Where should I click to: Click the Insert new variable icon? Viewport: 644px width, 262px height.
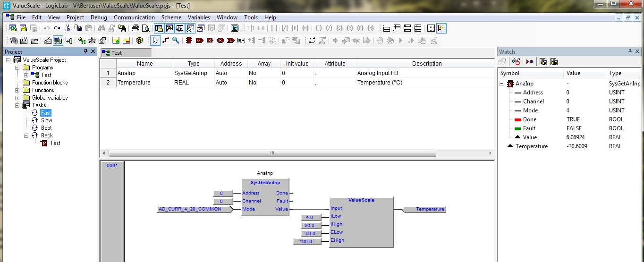click(x=116, y=41)
